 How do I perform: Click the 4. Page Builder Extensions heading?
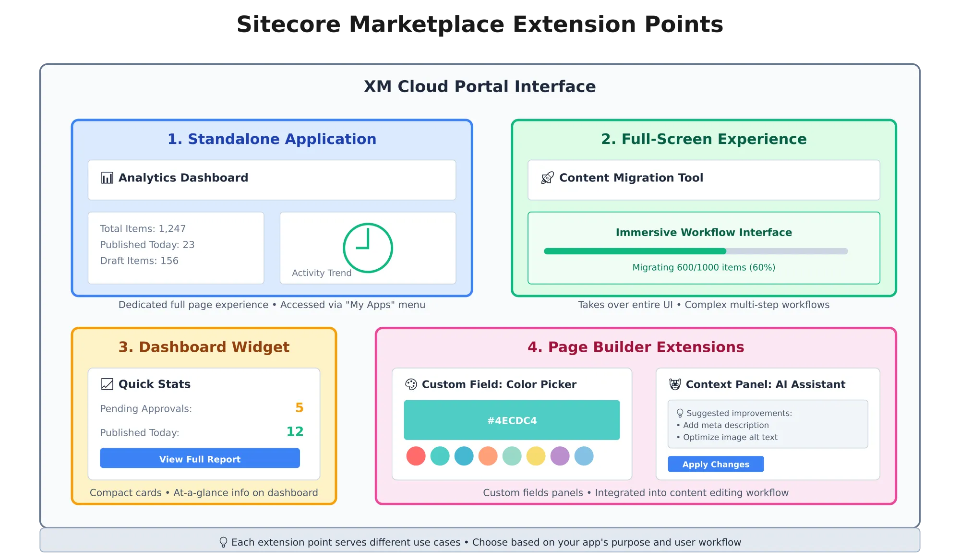tap(636, 347)
